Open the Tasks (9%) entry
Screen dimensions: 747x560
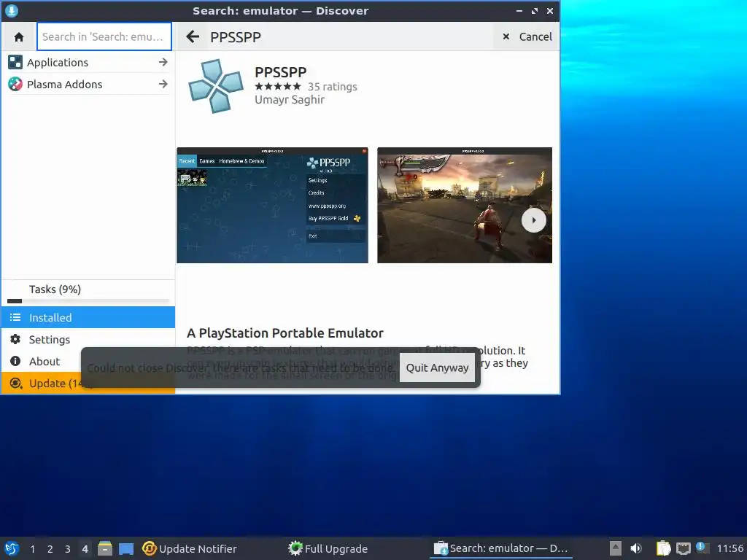coord(55,289)
